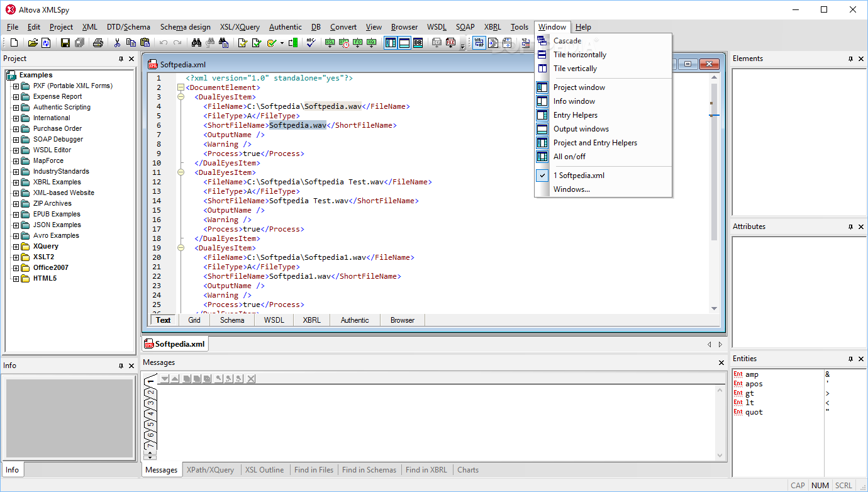Screen dimensions: 868x492
Task: Toggle the Output windows toolbar button
Action: [404, 43]
